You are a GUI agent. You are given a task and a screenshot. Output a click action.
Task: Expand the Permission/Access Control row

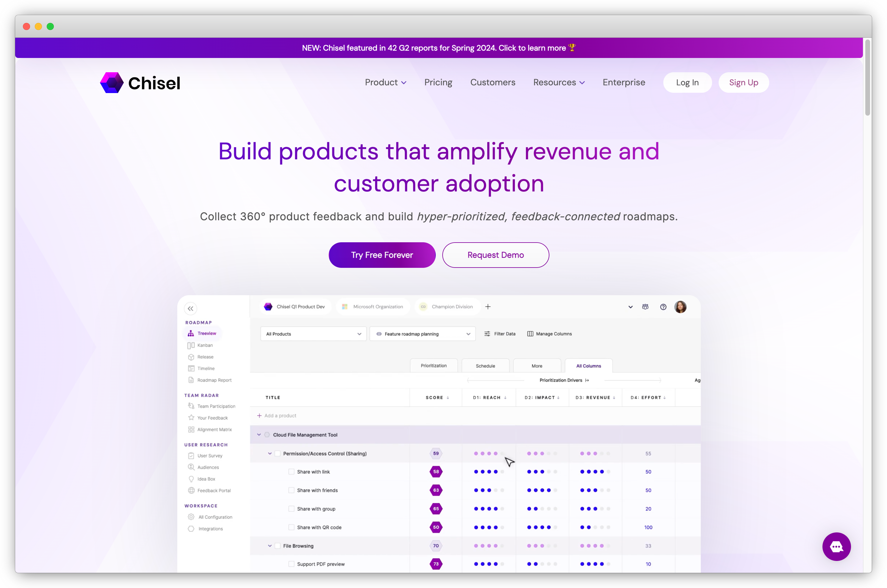click(268, 453)
